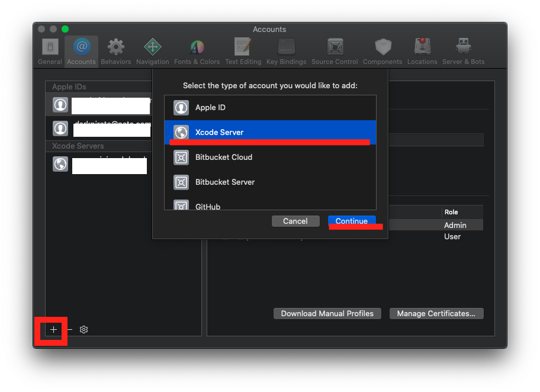Click Manage Certificates button
Viewport: 540px width, 392px height.
(x=436, y=313)
